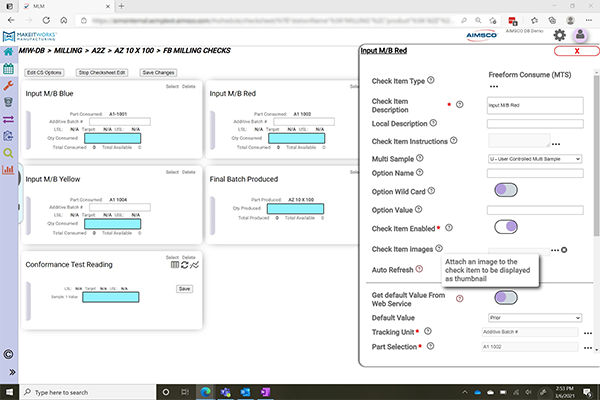Expand the sidebar with double chevron
600x400 pixels.
point(12,372)
